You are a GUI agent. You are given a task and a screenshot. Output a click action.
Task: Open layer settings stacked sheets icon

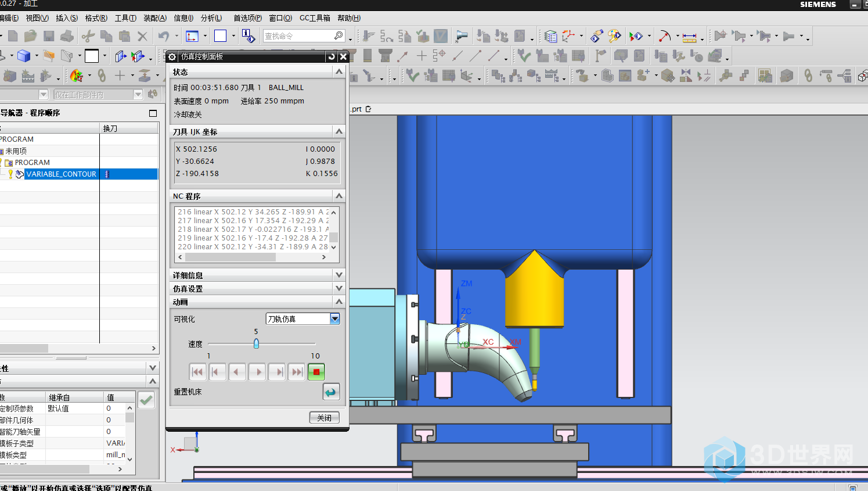point(550,37)
